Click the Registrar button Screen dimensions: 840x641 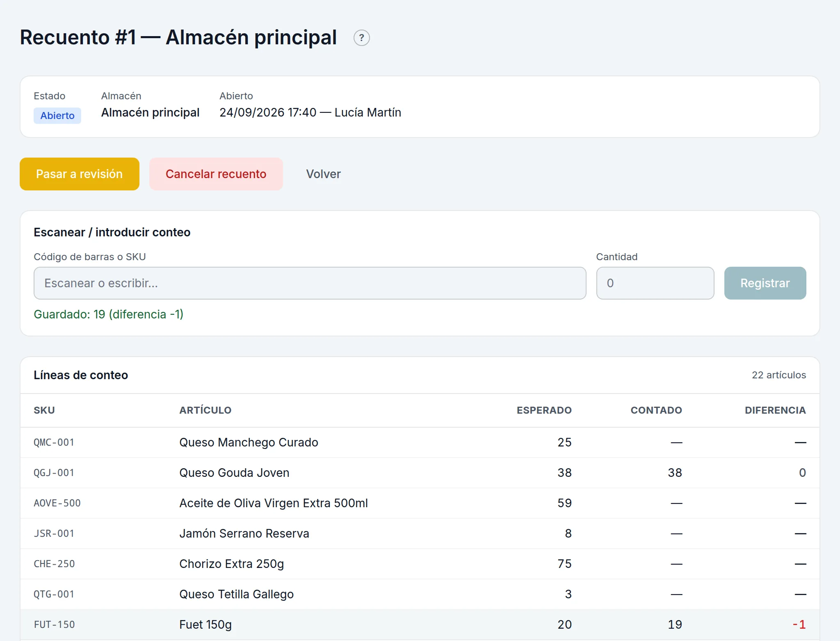[765, 283]
